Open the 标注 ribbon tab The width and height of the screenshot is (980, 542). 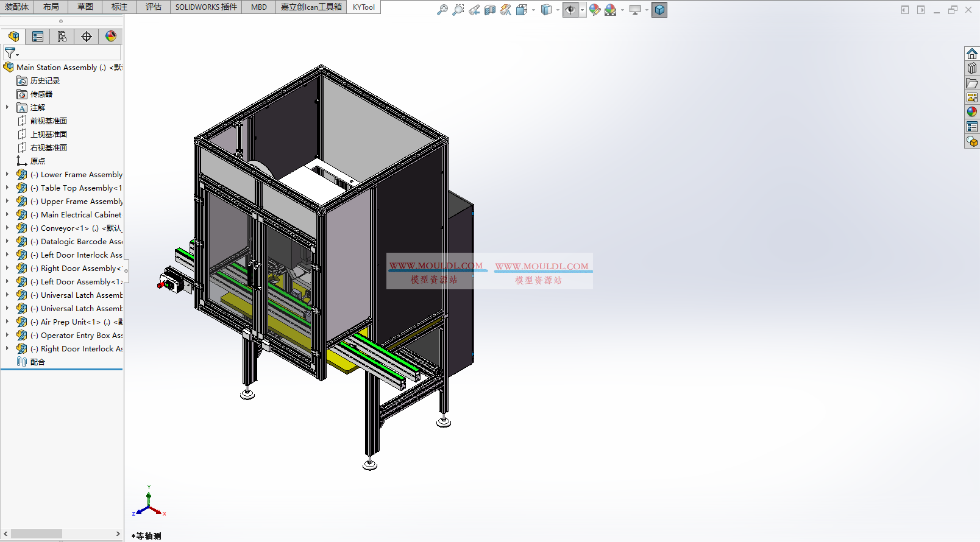[119, 7]
